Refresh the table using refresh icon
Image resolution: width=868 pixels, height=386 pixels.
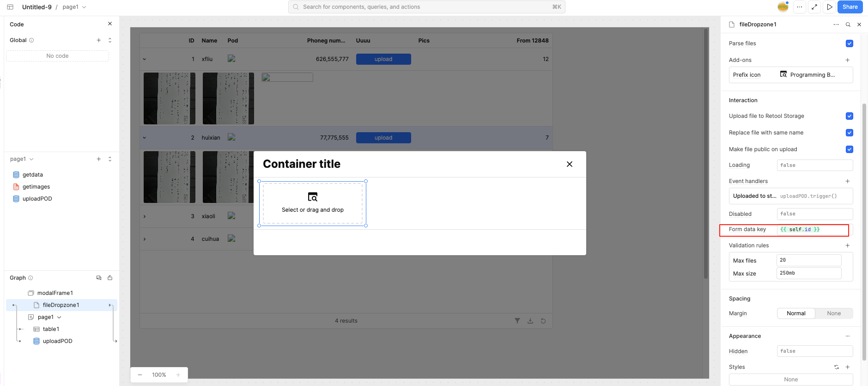point(543,321)
